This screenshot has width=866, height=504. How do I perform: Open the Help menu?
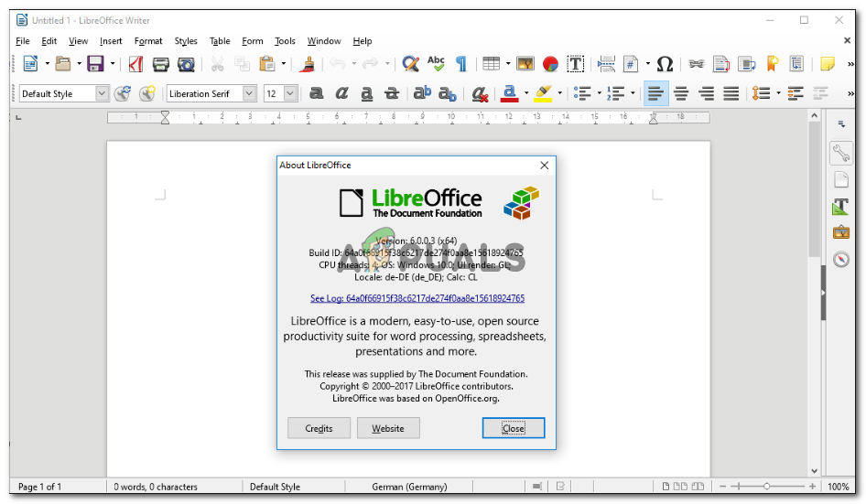point(363,41)
